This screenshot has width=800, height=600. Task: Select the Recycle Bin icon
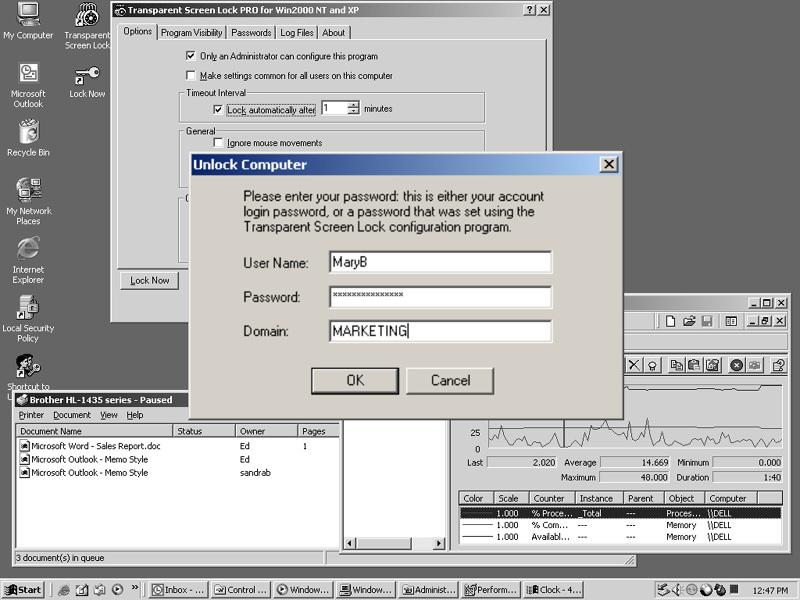(x=29, y=138)
